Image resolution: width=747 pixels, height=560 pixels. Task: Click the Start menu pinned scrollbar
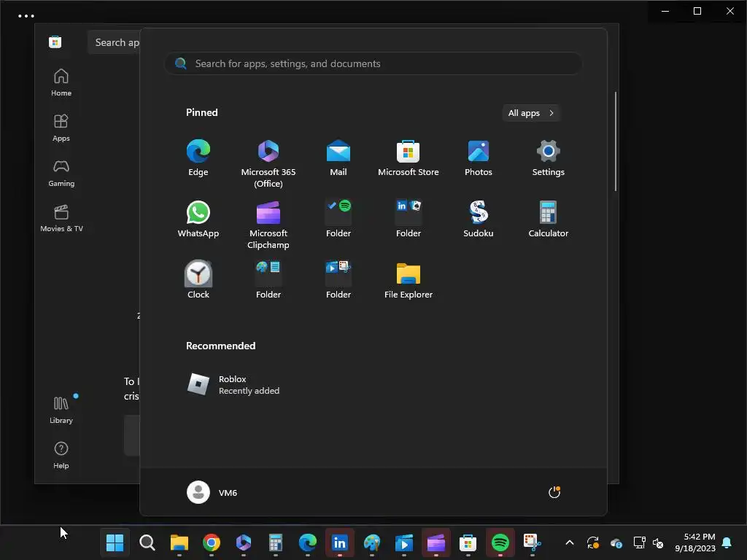(x=616, y=141)
